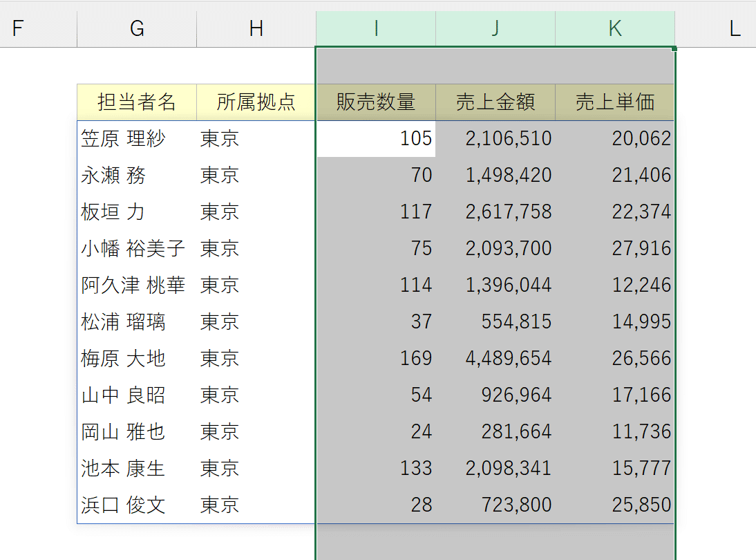The height and width of the screenshot is (560, 756).
Task: Pick unit price cell 17,166
Action: click(x=615, y=395)
